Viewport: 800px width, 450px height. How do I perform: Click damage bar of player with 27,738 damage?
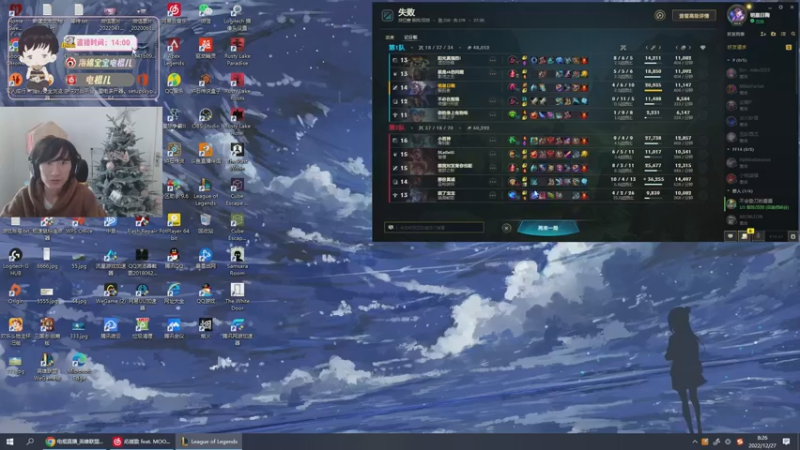[653, 143]
